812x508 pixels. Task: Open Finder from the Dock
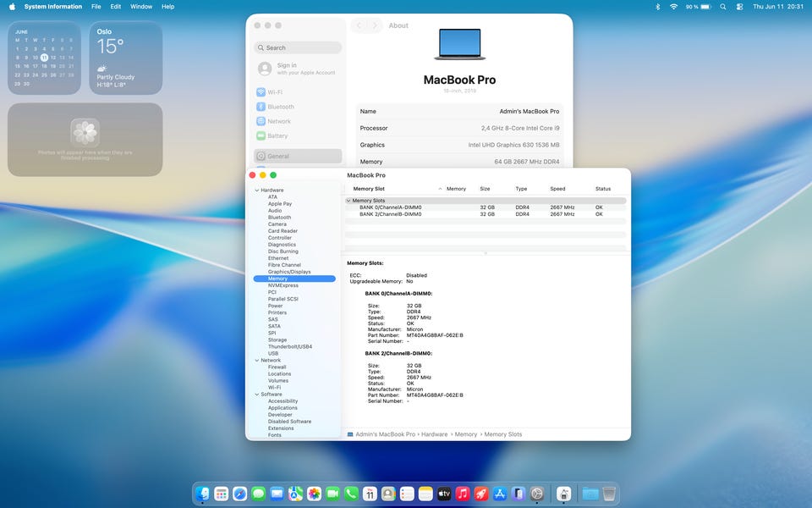click(x=202, y=494)
